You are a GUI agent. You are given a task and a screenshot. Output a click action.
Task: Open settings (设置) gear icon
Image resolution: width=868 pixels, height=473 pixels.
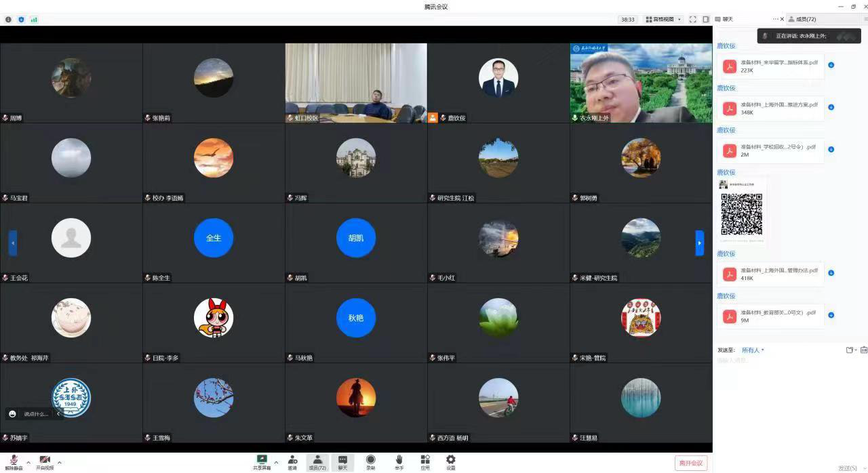click(x=451, y=461)
